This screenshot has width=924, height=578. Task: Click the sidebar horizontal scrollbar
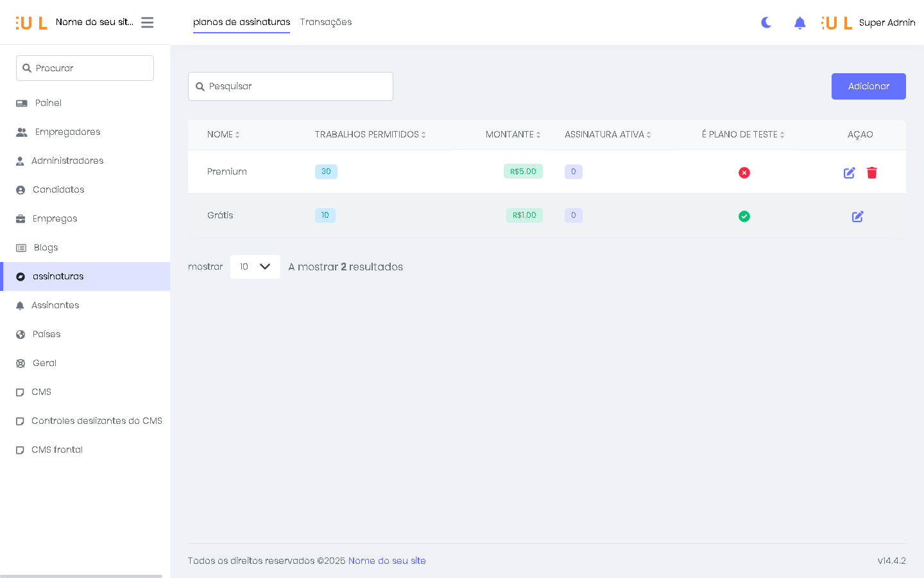point(81,575)
